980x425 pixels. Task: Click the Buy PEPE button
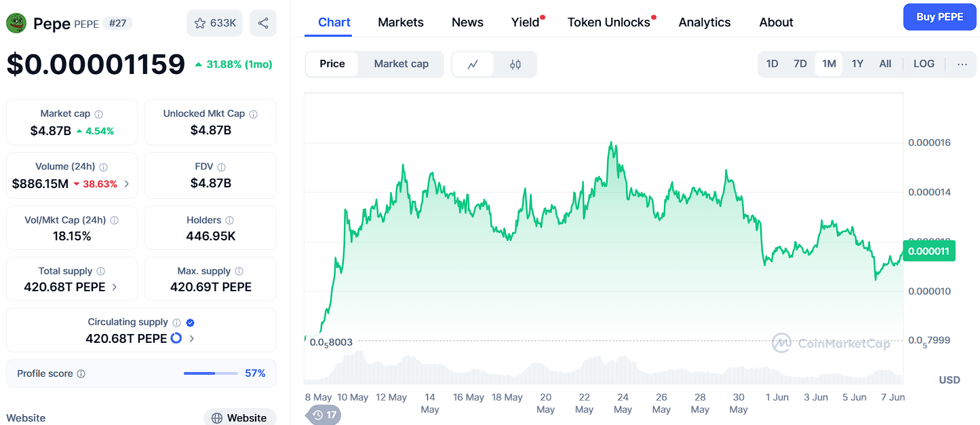pyautogui.click(x=939, y=17)
